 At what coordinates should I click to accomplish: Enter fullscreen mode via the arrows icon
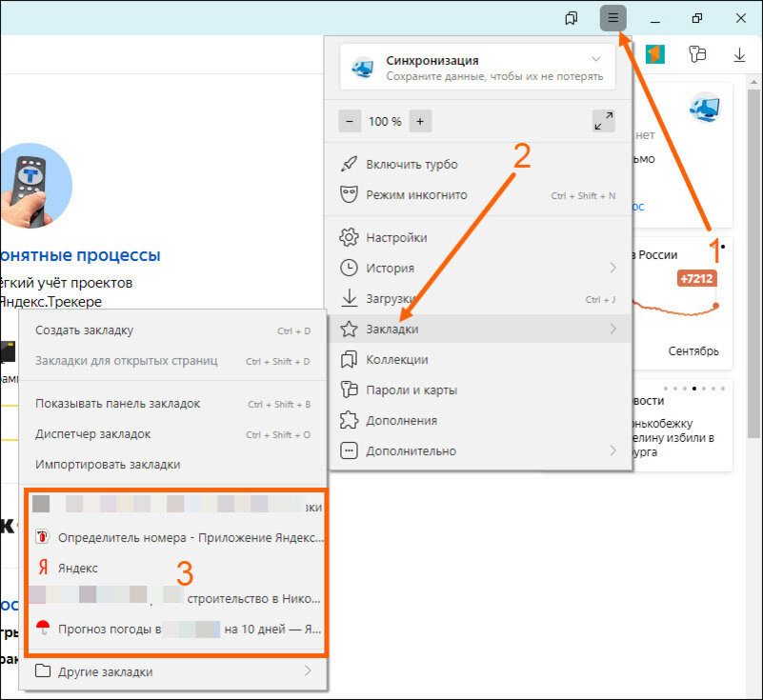(603, 121)
